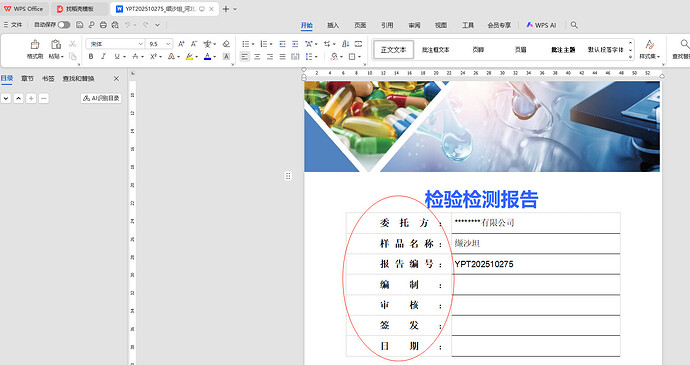690x365 pixels.
Task: Apply bold formatting with B icon
Action: 91,56
